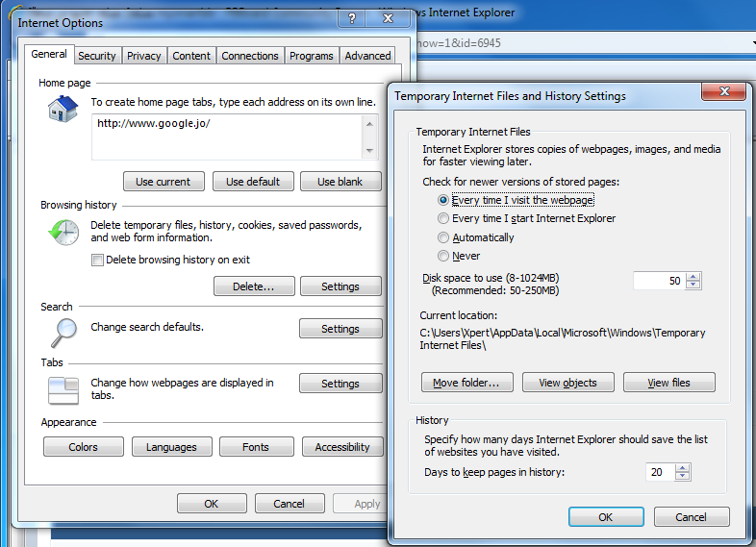756x547 pixels.
Task: Open the Colors appearance button
Action: point(84,447)
